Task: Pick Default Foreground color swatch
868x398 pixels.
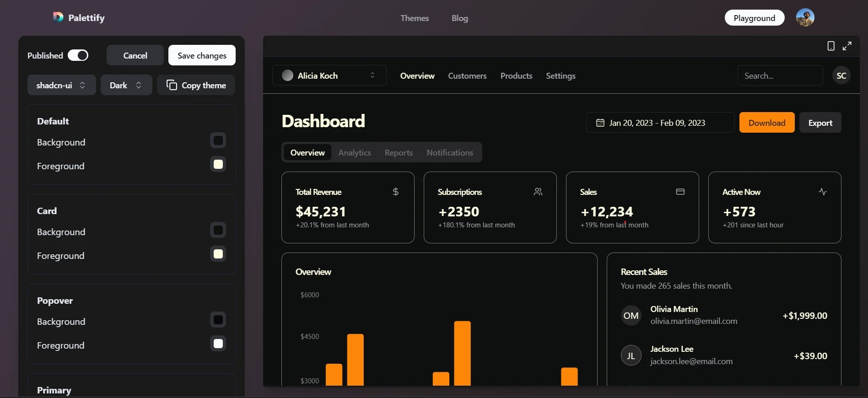Action: (218, 164)
